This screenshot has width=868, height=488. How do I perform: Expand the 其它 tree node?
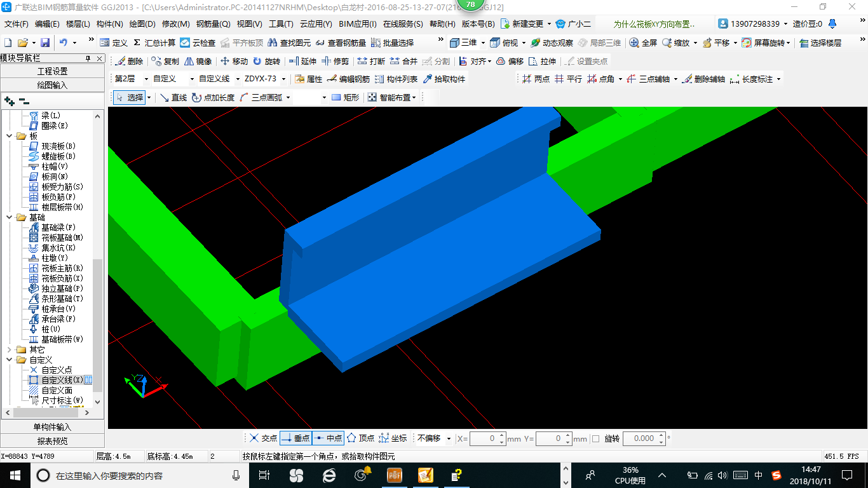point(9,349)
